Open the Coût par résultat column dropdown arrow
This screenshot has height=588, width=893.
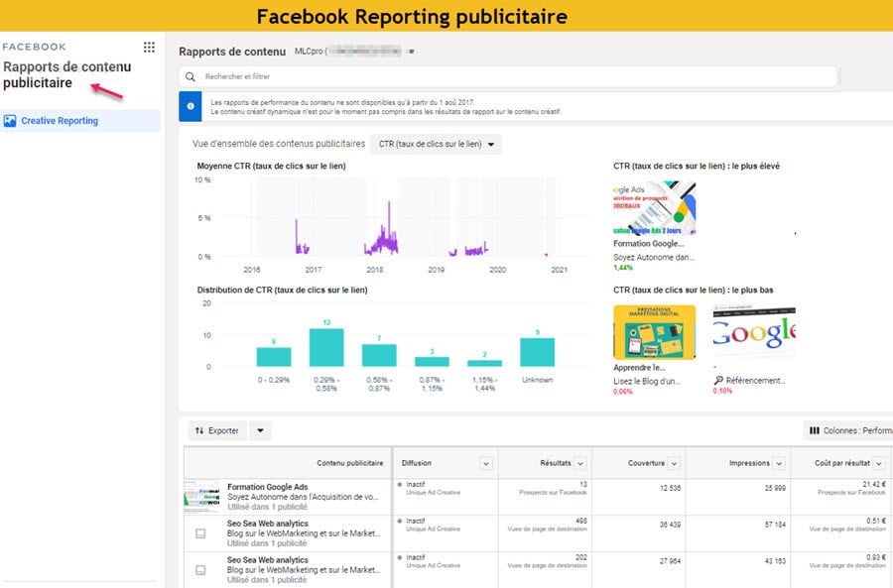tap(879, 463)
